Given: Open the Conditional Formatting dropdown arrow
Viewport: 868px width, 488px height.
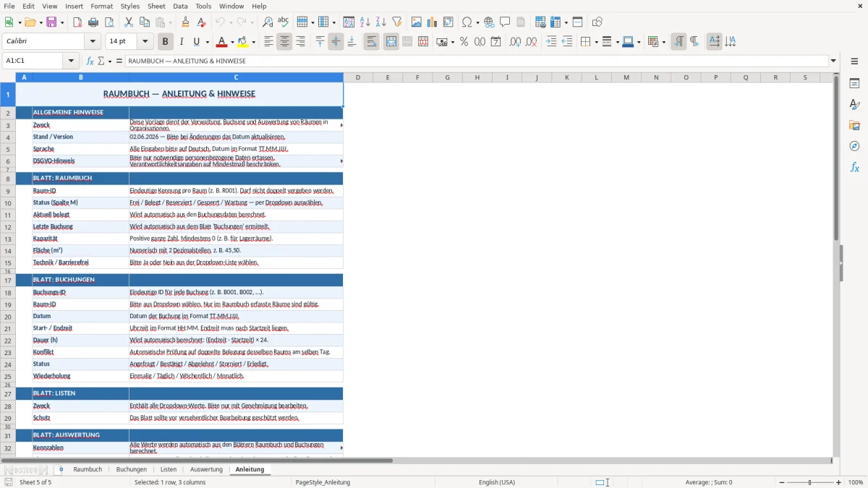Looking at the screenshot, I should tap(663, 42).
